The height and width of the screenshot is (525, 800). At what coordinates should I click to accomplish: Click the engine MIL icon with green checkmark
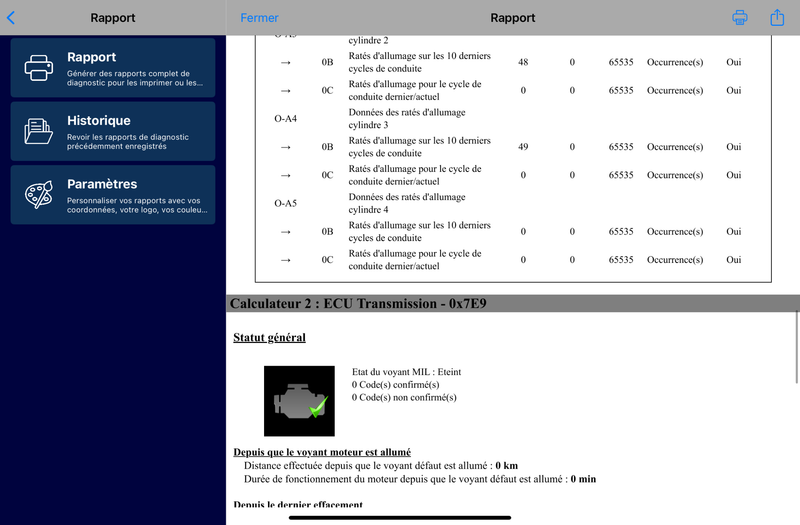click(x=299, y=400)
